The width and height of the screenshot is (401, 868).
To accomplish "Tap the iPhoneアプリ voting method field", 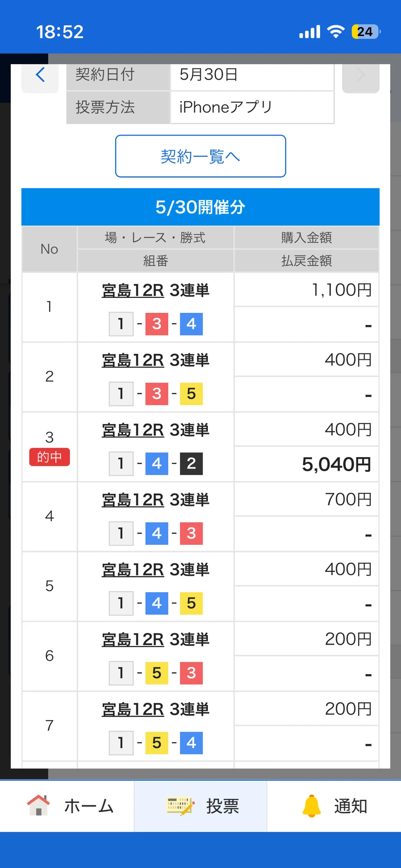I will click(252, 108).
